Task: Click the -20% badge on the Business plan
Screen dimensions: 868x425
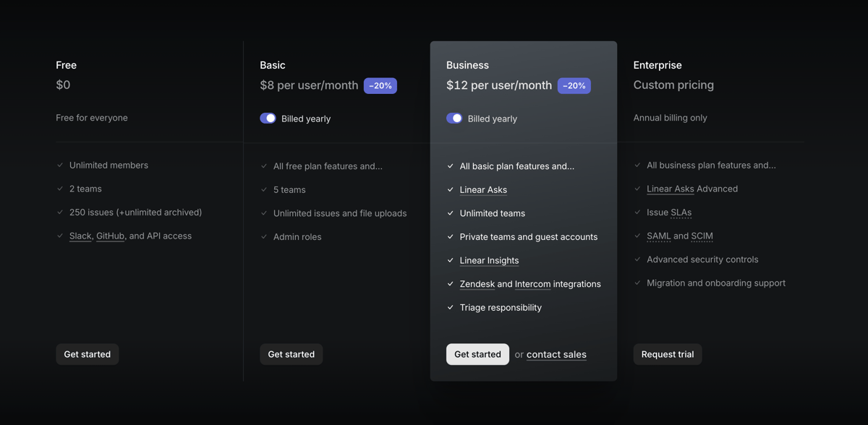Action: 574,85
